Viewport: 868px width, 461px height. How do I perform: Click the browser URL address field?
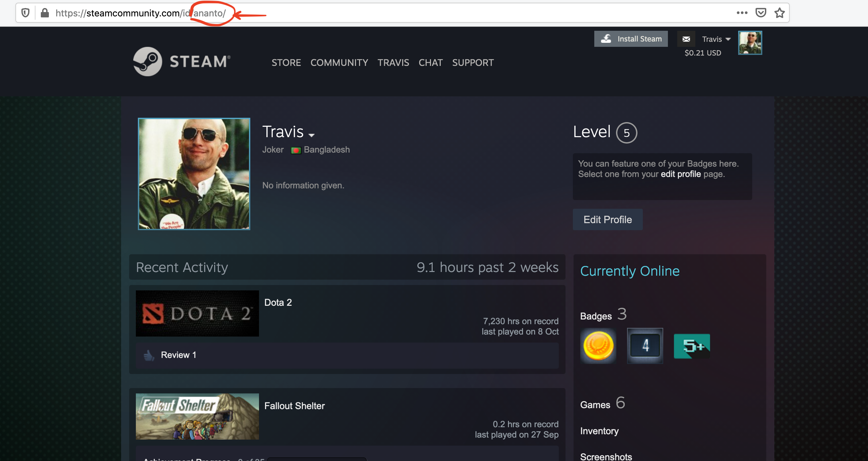pos(438,13)
